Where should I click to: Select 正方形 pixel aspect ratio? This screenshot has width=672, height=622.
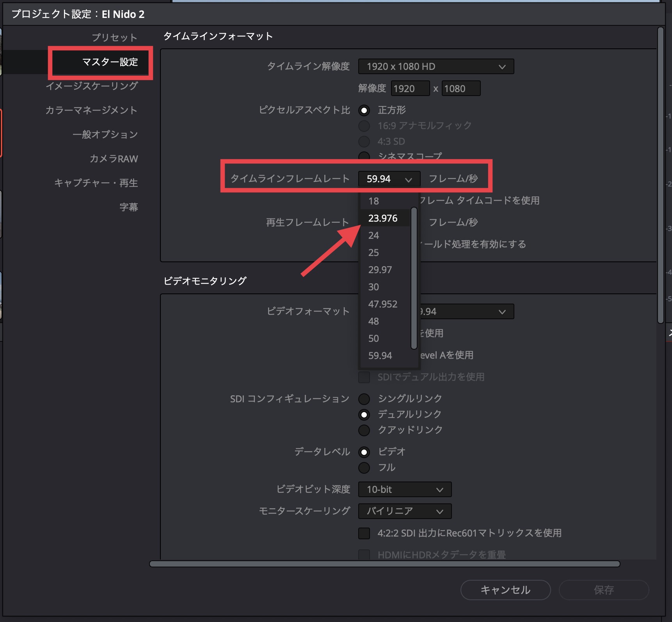pyautogui.click(x=364, y=110)
